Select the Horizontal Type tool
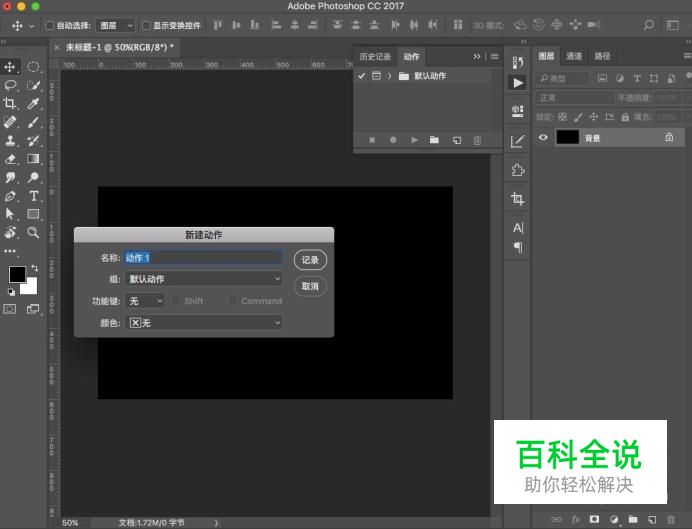The height and width of the screenshot is (529, 692). (x=34, y=196)
